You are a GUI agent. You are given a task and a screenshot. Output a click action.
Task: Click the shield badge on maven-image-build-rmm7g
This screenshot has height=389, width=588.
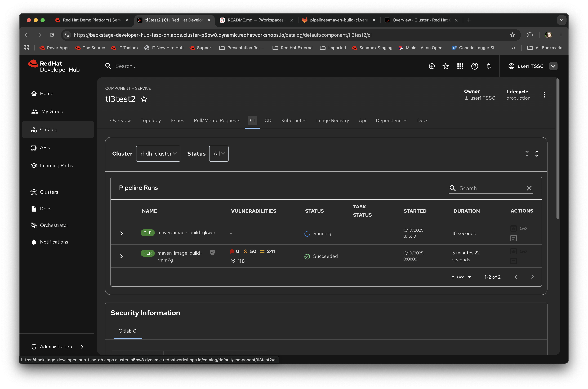click(212, 252)
